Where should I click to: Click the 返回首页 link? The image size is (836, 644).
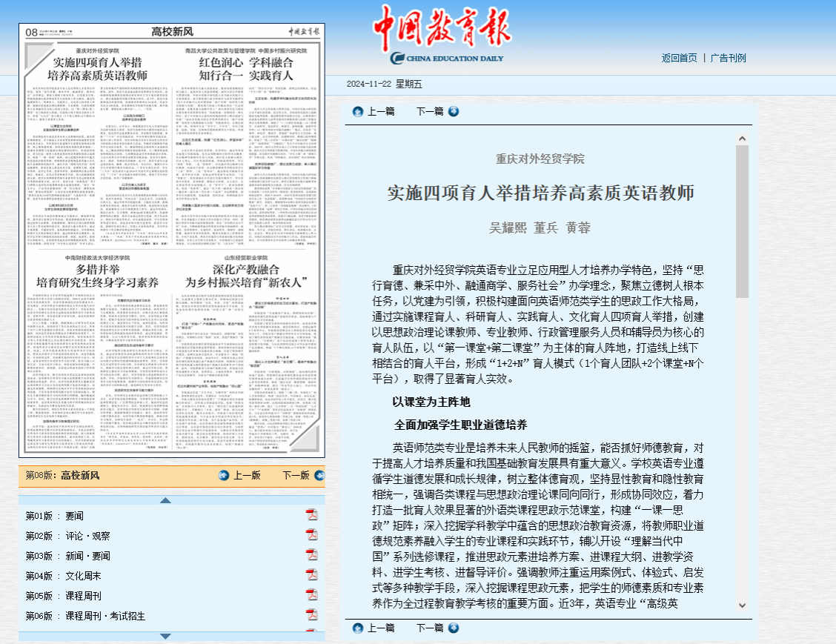tap(679, 58)
